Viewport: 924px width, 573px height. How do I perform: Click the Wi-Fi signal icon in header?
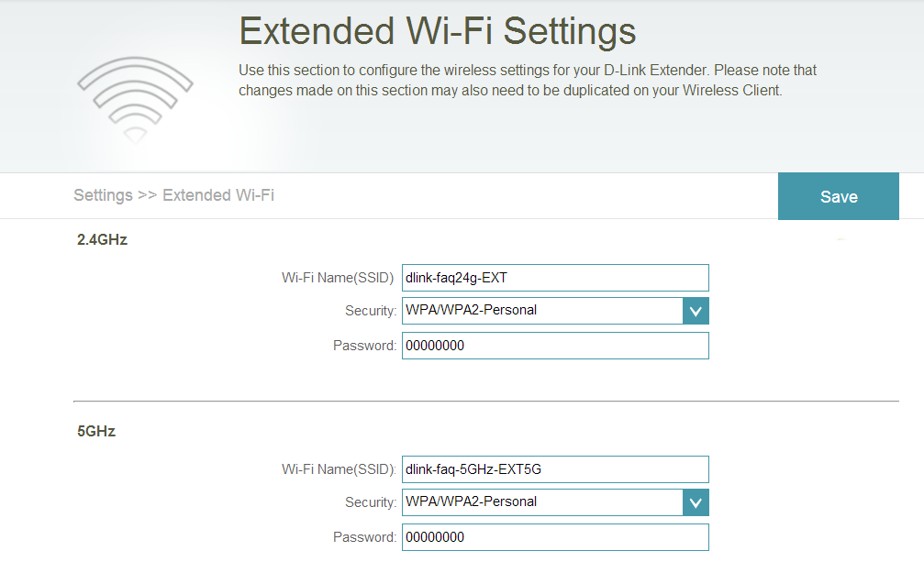coord(135,98)
